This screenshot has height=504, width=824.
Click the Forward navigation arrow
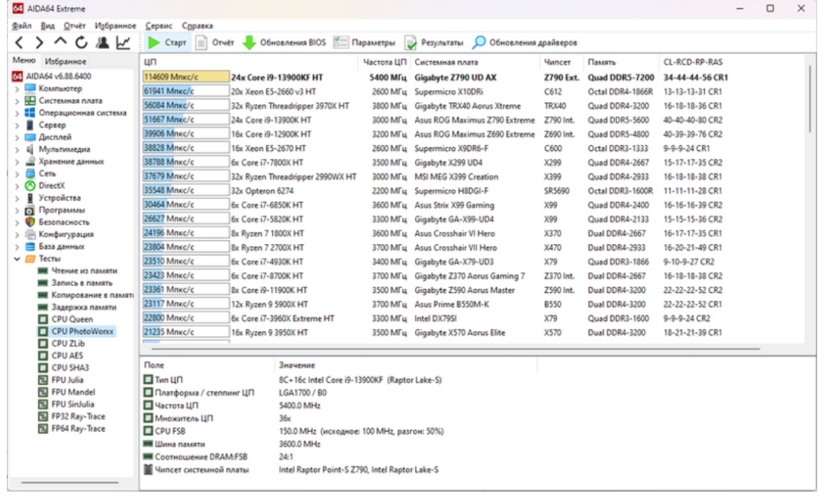pos(40,43)
